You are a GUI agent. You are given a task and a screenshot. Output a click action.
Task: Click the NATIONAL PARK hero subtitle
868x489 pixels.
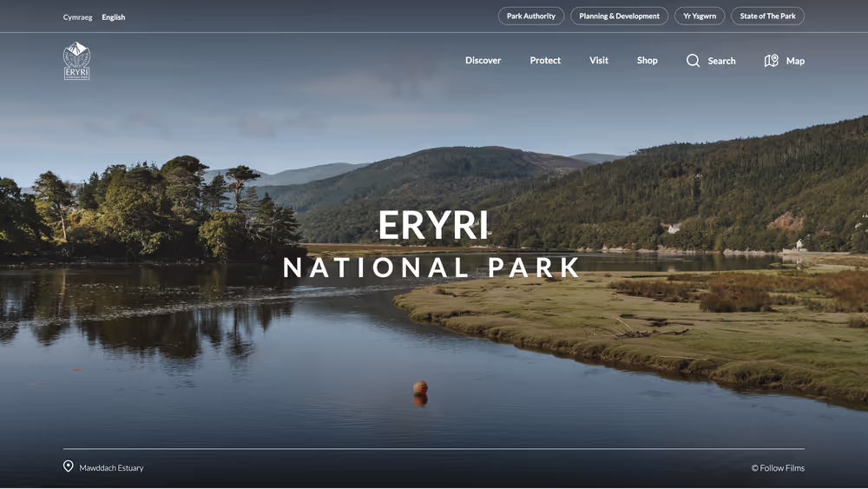[431, 268]
